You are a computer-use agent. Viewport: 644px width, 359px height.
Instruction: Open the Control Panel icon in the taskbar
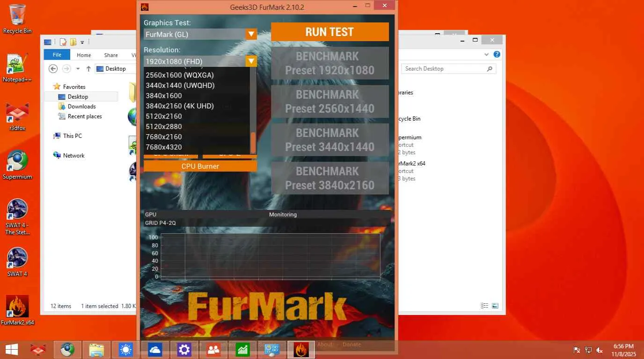coord(272,350)
